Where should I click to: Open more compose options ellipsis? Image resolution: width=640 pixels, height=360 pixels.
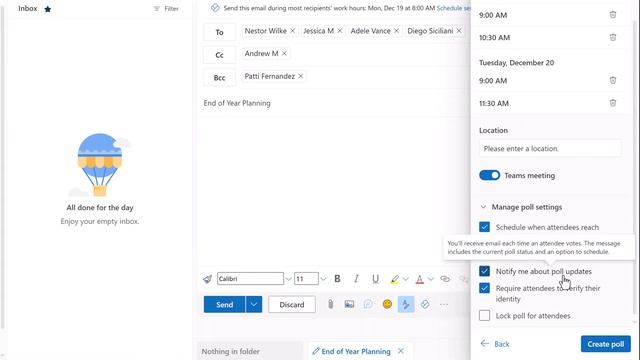click(444, 304)
